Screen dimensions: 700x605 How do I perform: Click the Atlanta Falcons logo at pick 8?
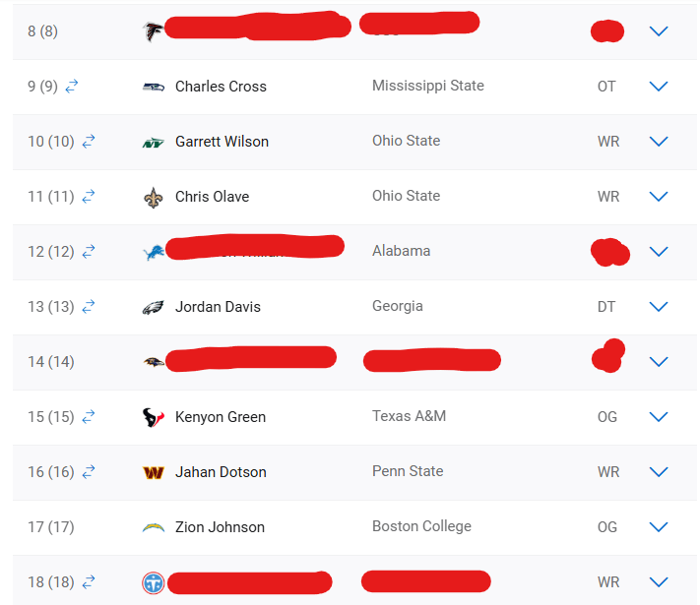click(153, 31)
